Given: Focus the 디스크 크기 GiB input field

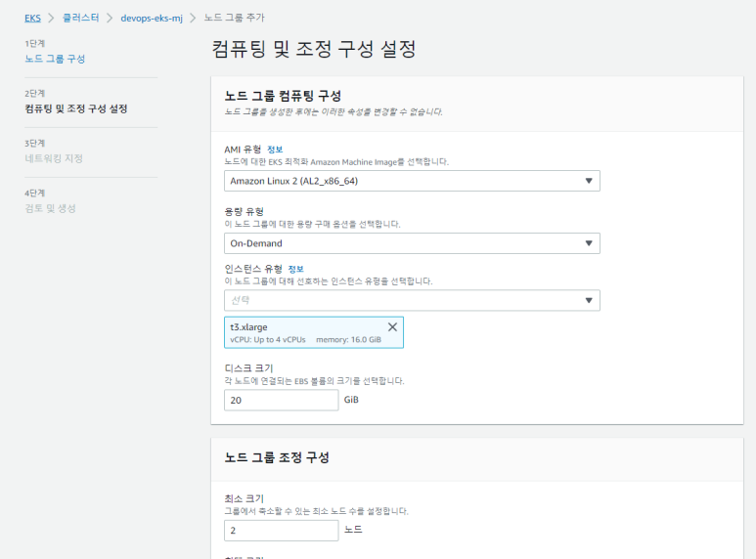Looking at the screenshot, I should tap(281, 400).
